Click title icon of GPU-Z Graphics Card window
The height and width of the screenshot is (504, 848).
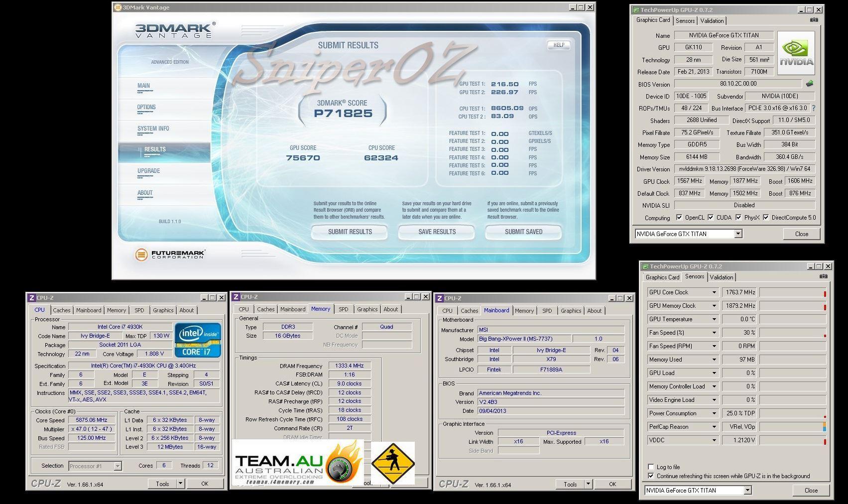coord(636,10)
